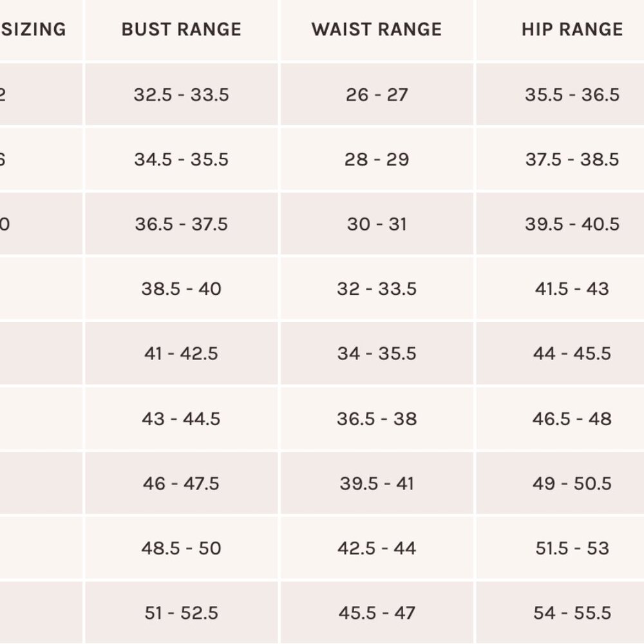The image size is (644, 644).
Task: Click hip range cell 35.5 - 36.5
Action: tap(572, 95)
